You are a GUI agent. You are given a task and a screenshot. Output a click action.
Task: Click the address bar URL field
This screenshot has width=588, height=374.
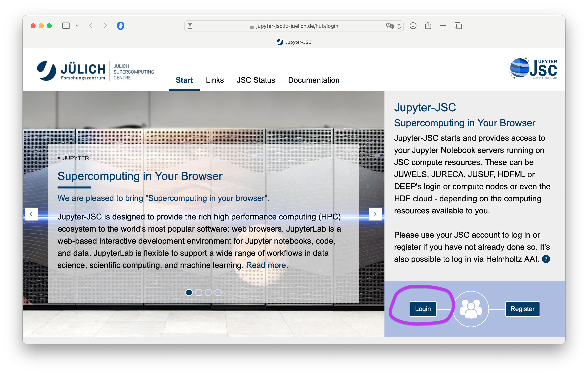[297, 26]
